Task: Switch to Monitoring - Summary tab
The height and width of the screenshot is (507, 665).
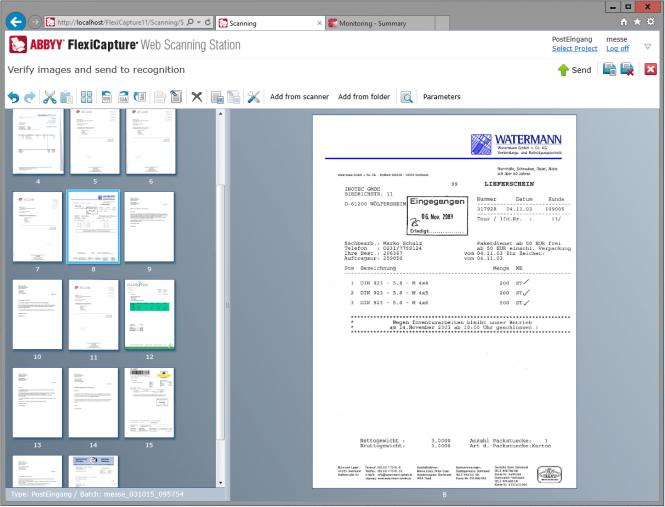Action: pos(380,23)
